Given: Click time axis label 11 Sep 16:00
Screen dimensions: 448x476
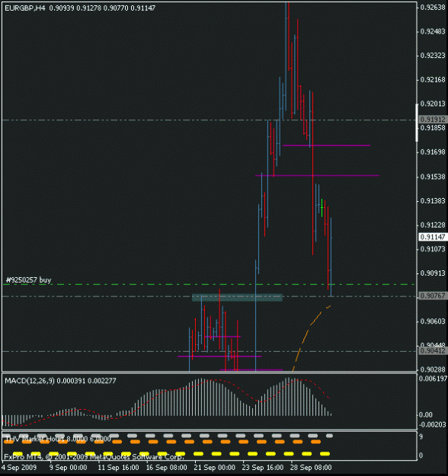Looking at the screenshot, I should pyautogui.click(x=118, y=468).
